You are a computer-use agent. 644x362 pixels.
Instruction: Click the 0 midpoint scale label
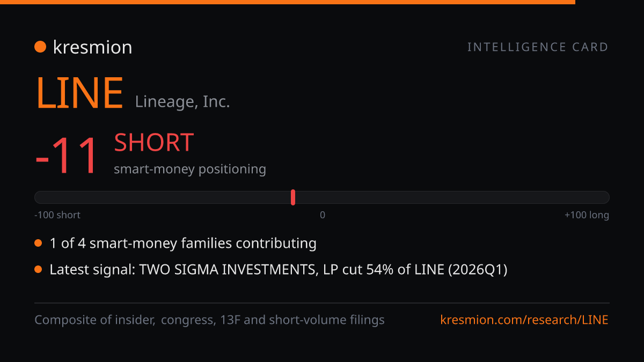pos(323,215)
